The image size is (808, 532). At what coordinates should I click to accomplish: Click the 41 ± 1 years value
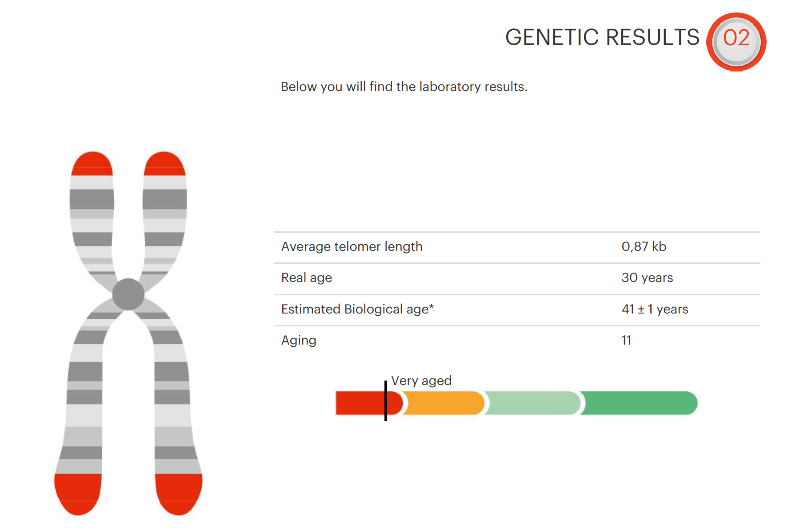click(655, 309)
